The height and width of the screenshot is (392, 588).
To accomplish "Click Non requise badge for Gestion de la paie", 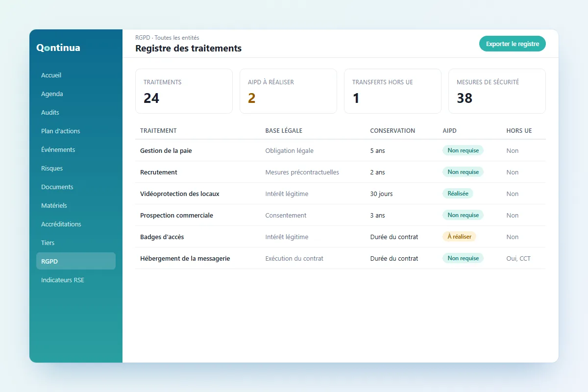I will pyautogui.click(x=463, y=150).
